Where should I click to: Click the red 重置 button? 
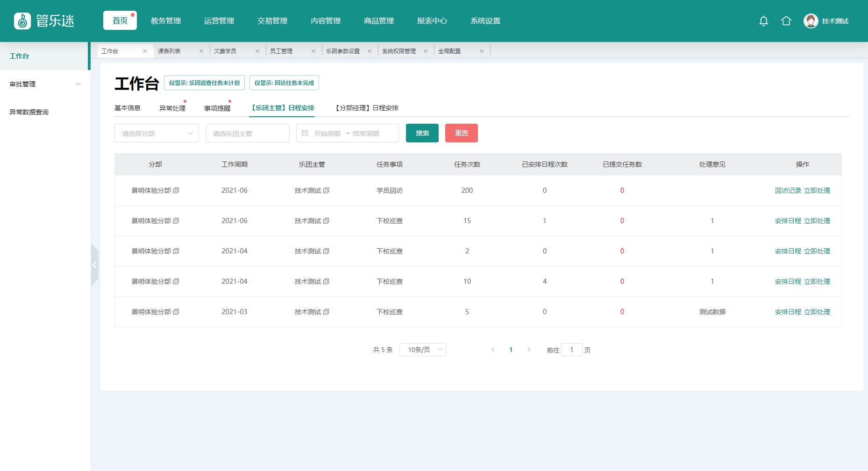(x=461, y=133)
